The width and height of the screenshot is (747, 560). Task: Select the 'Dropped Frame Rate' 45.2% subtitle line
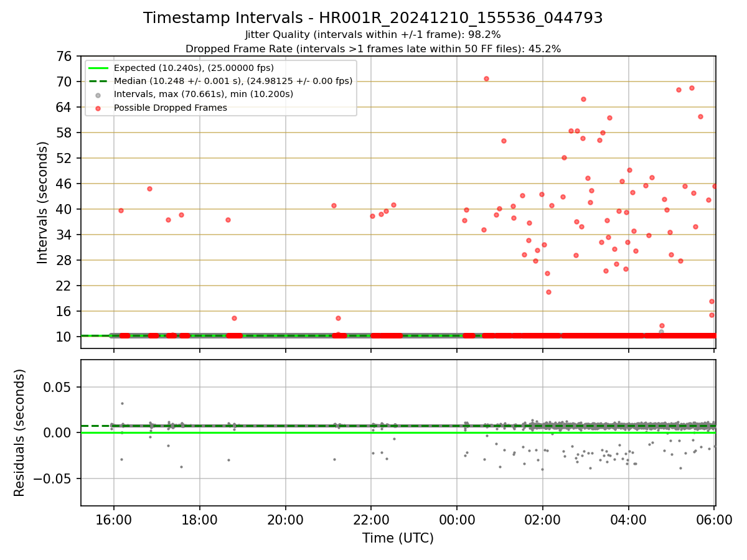click(x=373, y=49)
